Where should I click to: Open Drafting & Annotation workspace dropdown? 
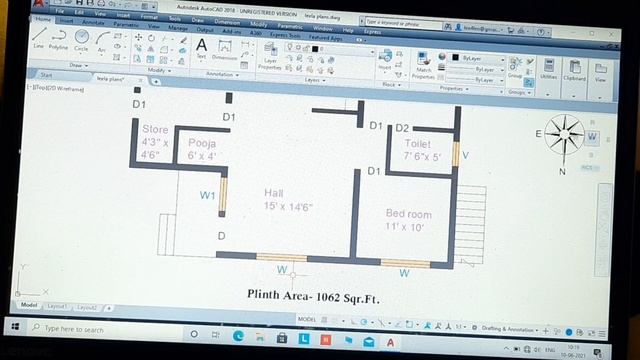(509, 329)
